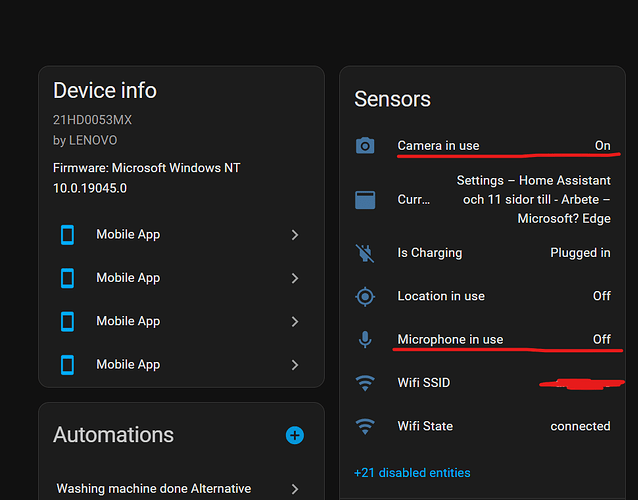Select the Is Charging sensor label

[430, 253]
